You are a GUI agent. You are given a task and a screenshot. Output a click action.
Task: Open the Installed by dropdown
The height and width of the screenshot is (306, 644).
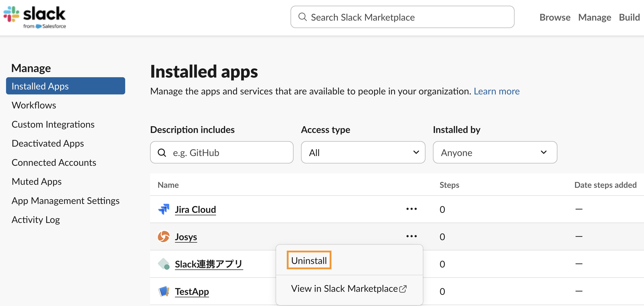pos(495,152)
